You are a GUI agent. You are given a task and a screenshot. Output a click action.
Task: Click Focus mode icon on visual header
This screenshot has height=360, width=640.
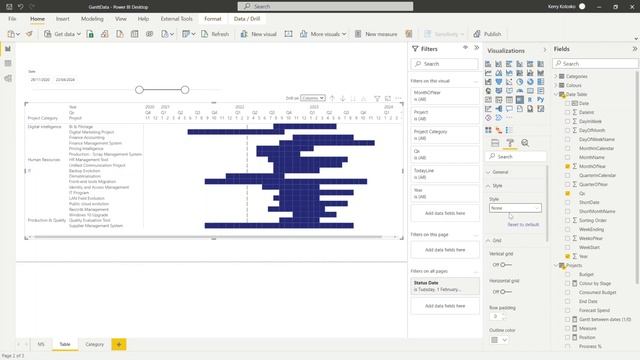[388, 98]
